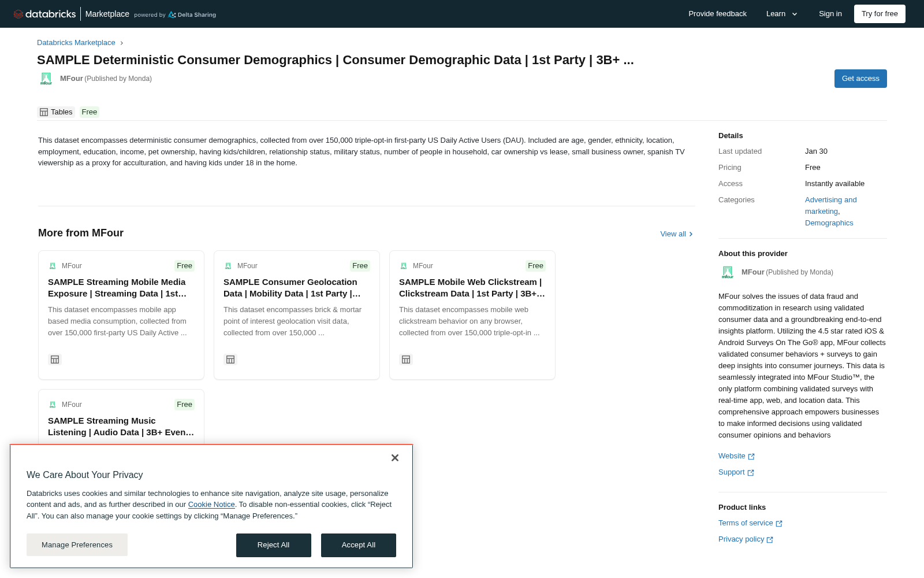This screenshot has width=924, height=578.
Task: Click Free badge on Mobile Web Clickstream card
Action: tap(536, 266)
